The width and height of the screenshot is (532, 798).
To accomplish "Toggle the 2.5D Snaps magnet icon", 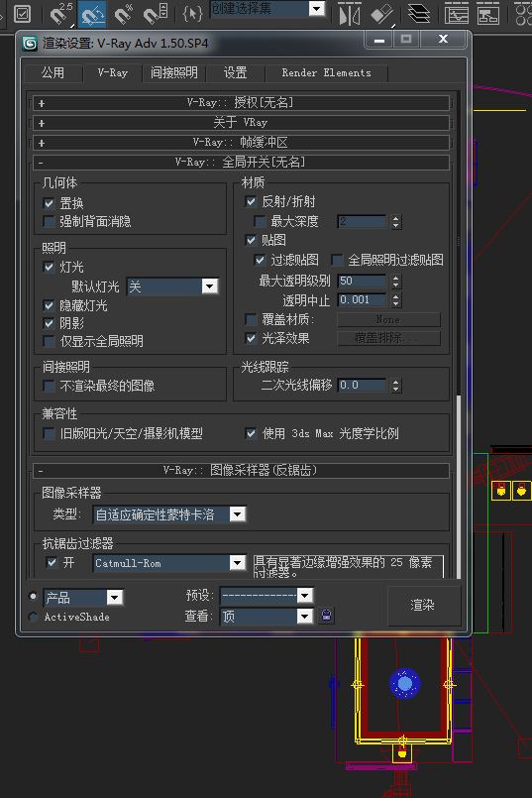I will pos(61,13).
